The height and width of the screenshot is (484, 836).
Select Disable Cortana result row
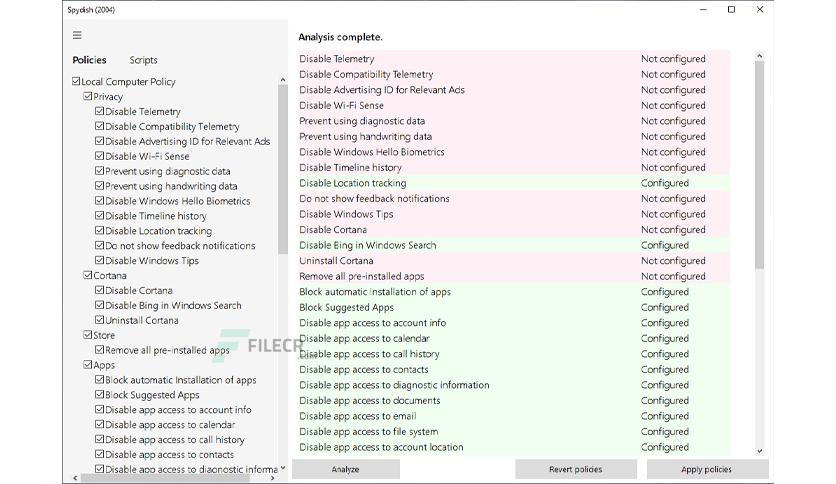(513, 229)
